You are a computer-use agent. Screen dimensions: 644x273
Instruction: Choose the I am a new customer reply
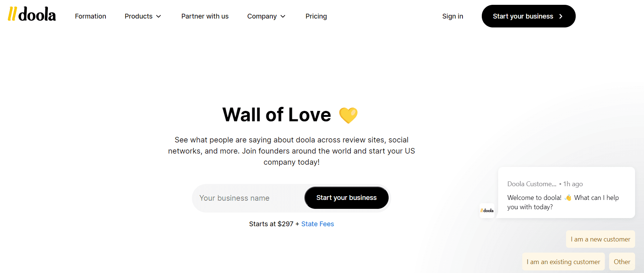click(600, 239)
